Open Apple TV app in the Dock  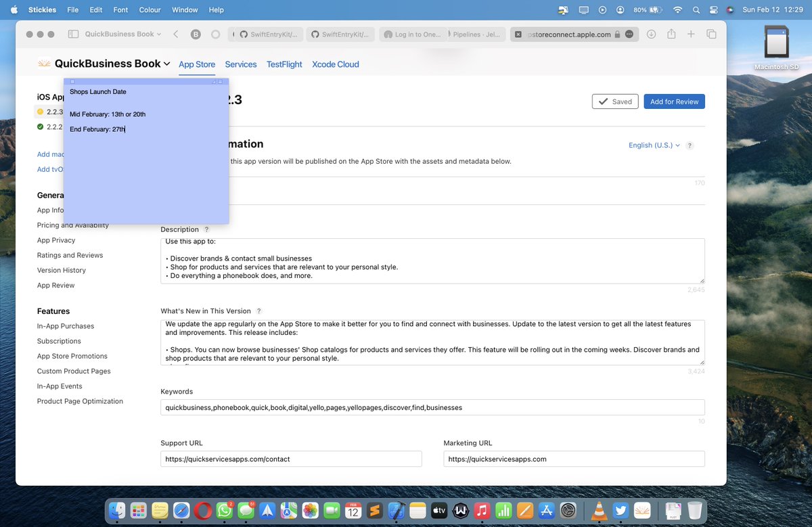(x=439, y=510)
